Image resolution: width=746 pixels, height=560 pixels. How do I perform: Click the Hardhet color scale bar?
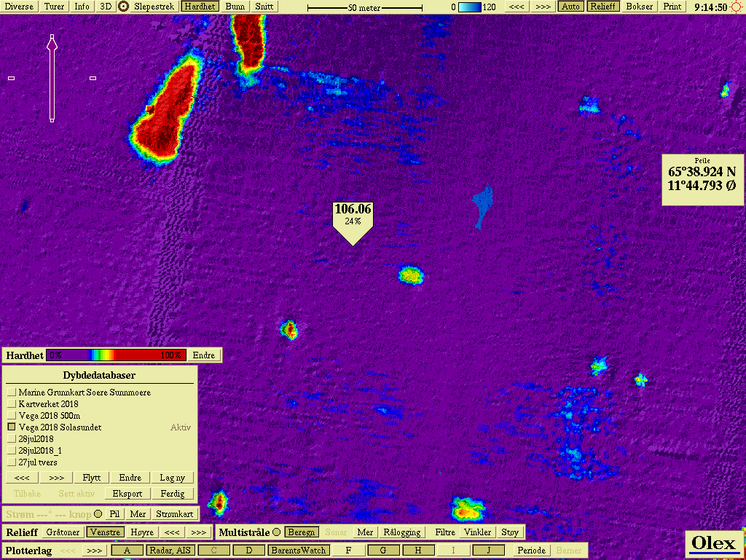[x=116, y=355]
